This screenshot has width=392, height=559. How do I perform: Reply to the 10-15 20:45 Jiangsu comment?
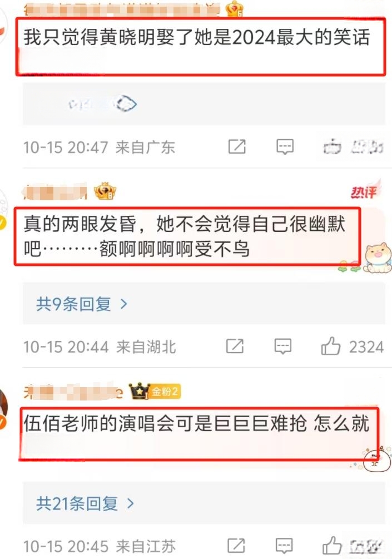pos(284,546)
